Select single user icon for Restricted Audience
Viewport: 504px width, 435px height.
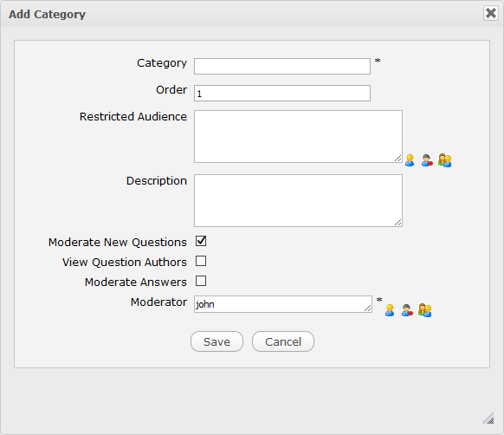point(410,160)
